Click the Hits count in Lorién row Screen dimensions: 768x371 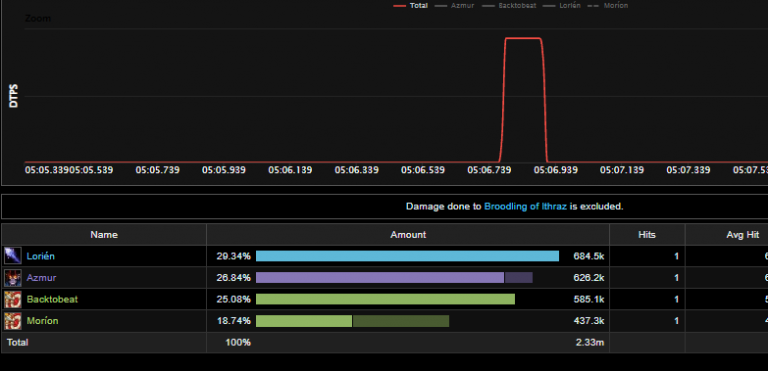[x=676, y=256]
